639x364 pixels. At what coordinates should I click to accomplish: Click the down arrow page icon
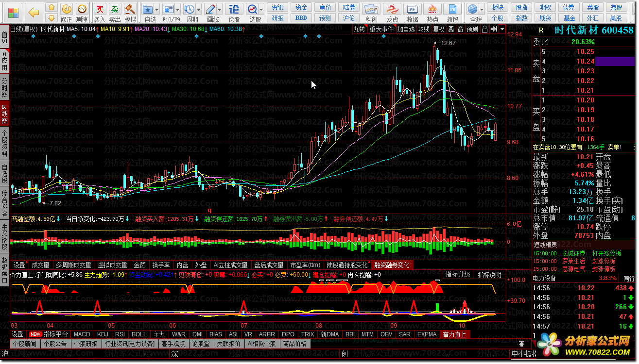[51, 18]
